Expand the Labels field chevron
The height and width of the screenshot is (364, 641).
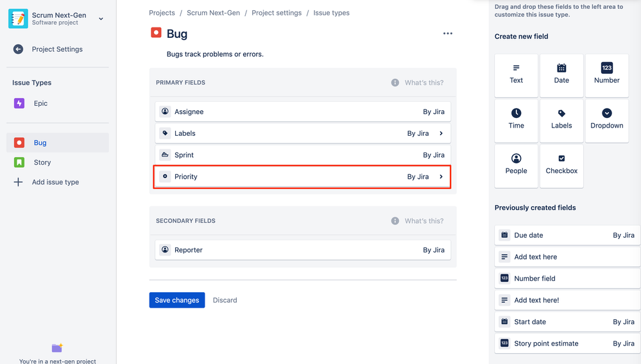point(441,133)
